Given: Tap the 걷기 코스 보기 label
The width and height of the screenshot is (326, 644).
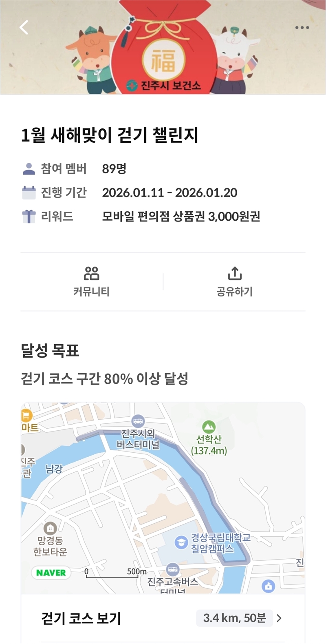Looking at the screenshot, I should pos(81,618).
